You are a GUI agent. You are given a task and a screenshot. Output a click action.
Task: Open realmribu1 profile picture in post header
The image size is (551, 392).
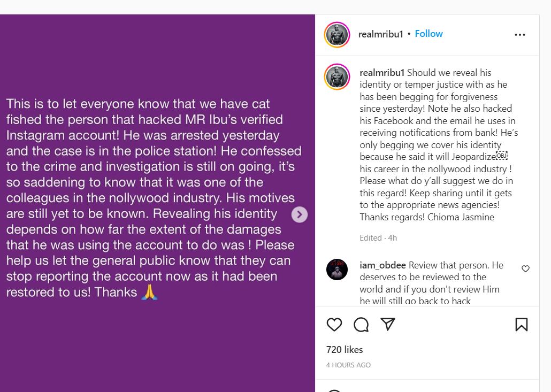[x=337, y=35]
